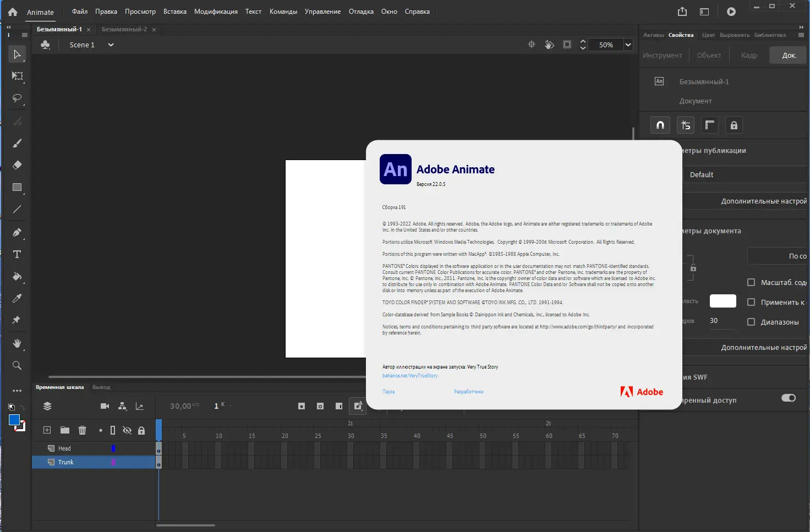Open the Файл menu
The image size is (810, 532).
tap(79, 11)
